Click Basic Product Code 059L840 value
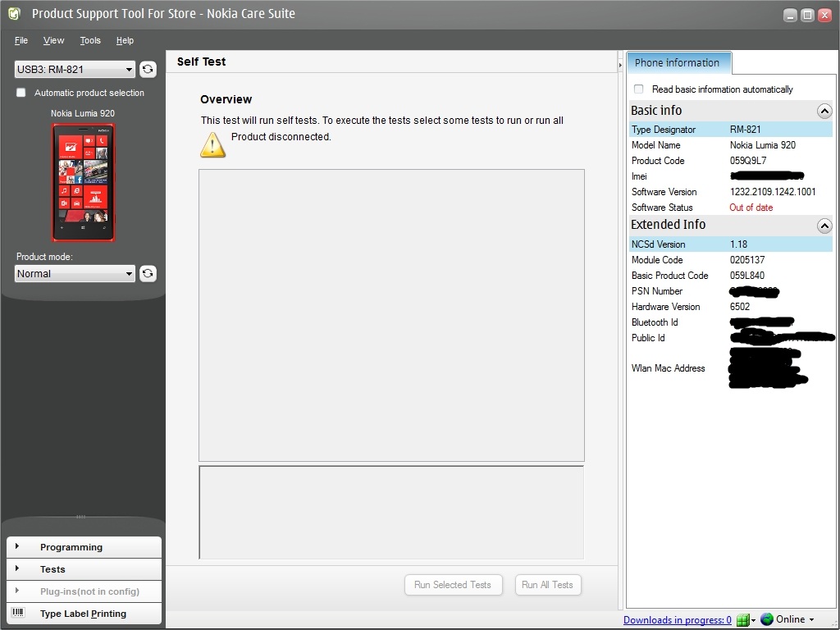 pyautogui.click(x=746, y=276)
